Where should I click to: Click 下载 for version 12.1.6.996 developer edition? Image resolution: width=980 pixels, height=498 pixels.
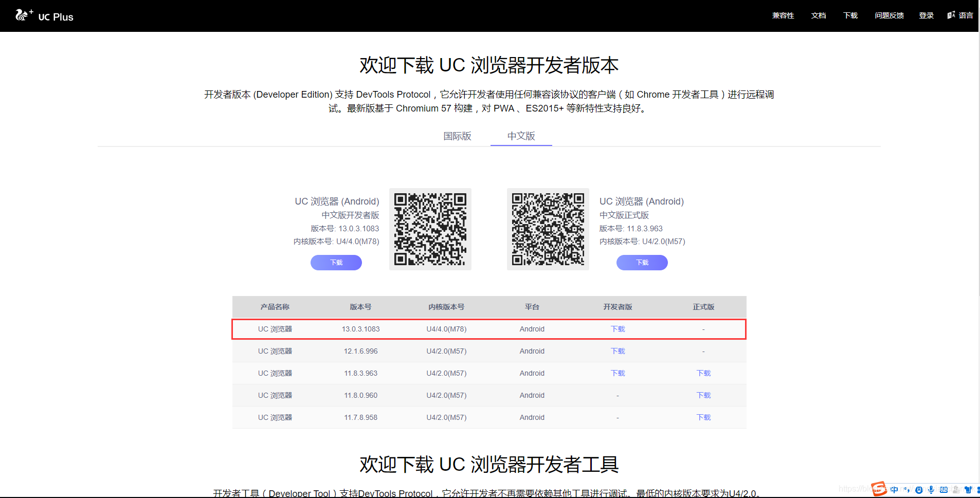617,351
